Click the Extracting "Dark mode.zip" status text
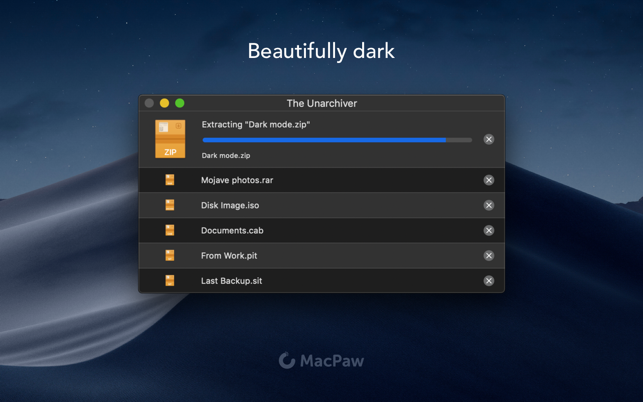 pyautogui.click(x=256, y=125)
